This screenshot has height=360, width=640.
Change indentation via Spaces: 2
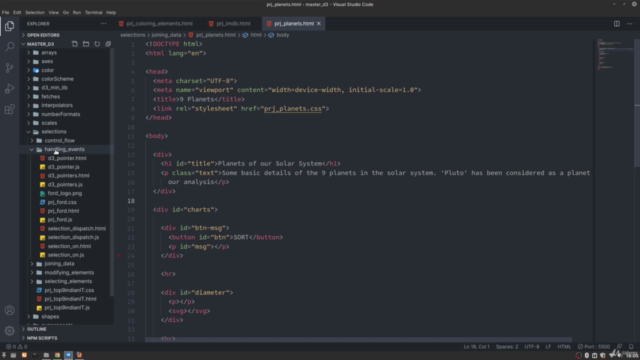point(507,347)
